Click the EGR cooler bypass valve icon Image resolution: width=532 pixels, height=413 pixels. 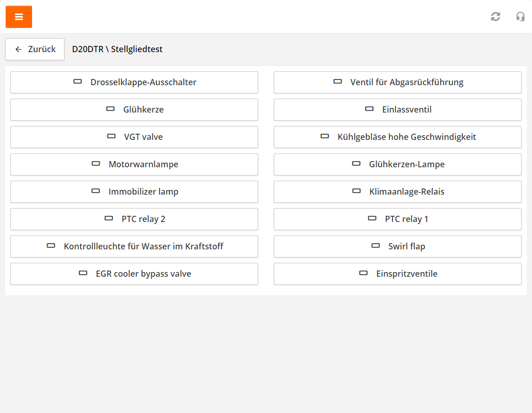[83, 273]
